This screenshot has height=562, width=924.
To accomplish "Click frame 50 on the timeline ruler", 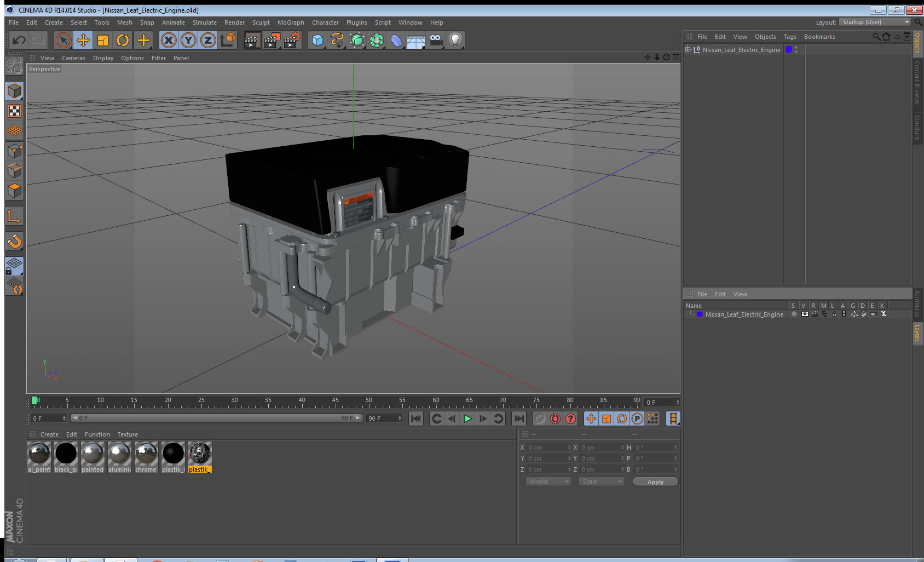I will pyautogui.click(x=368, y=400).
